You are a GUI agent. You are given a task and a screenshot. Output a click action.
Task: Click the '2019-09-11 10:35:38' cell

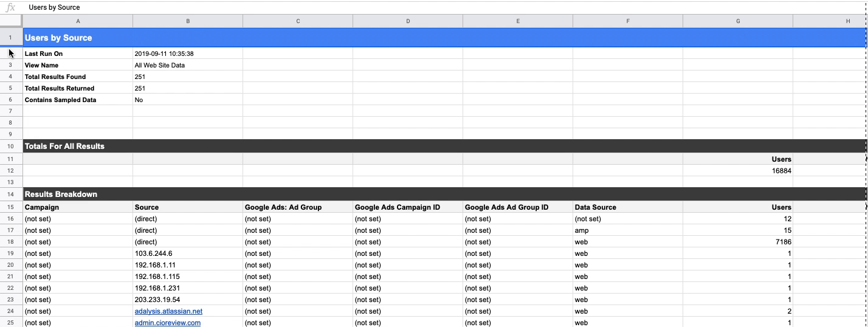click(x=188, y=53)
